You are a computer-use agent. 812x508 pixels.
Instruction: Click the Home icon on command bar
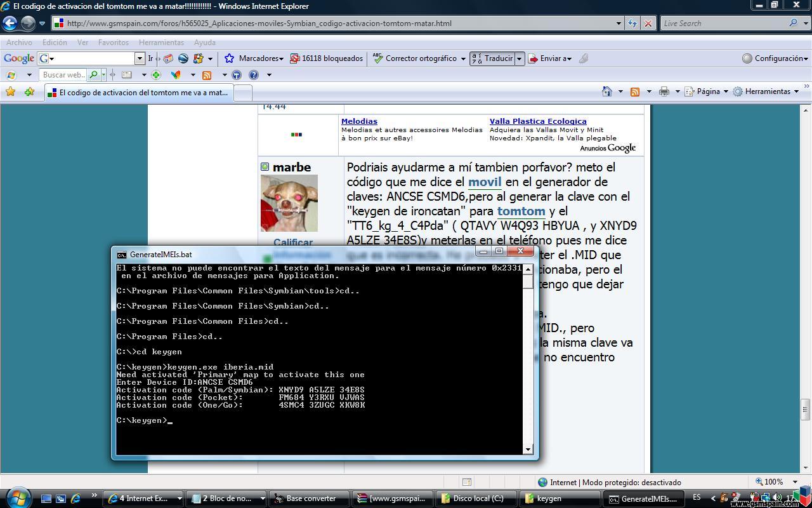point(607,91)
